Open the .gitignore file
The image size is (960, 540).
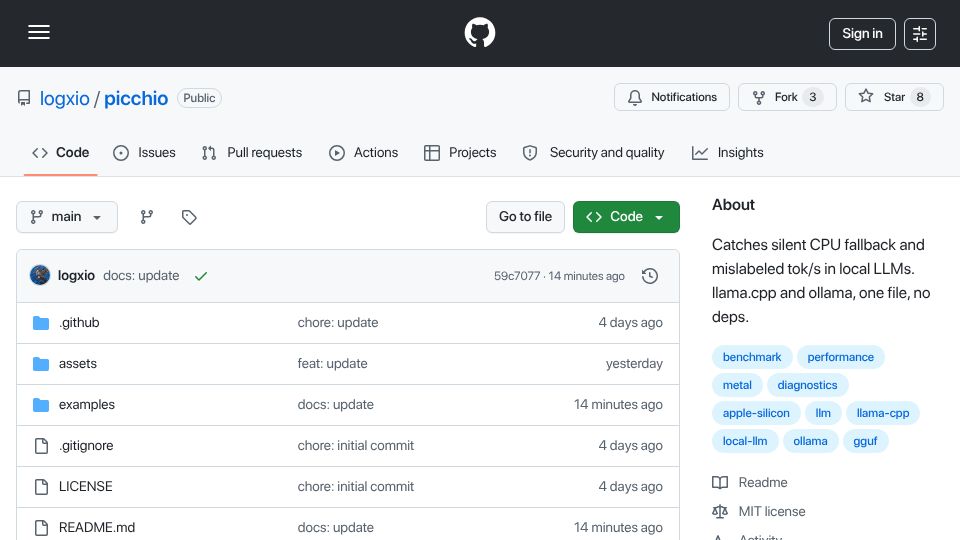(86, 446)
